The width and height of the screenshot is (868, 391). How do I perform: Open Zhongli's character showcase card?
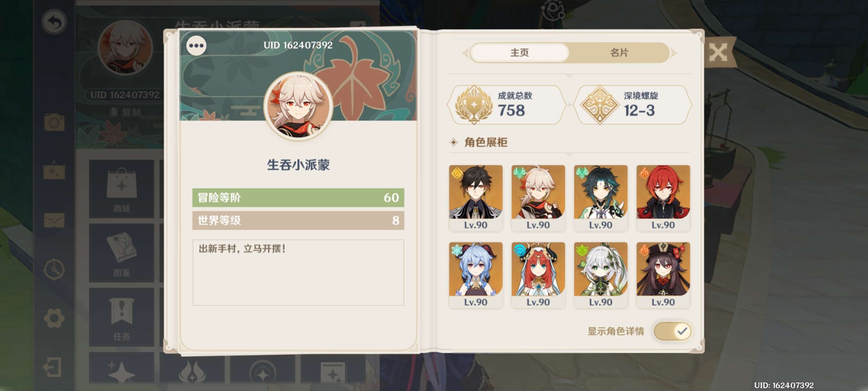click(475, 198)
